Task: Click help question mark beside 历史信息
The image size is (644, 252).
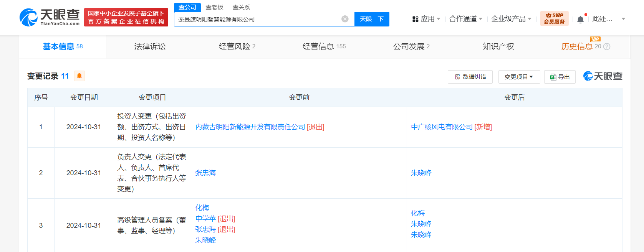Action: point(607,46)
